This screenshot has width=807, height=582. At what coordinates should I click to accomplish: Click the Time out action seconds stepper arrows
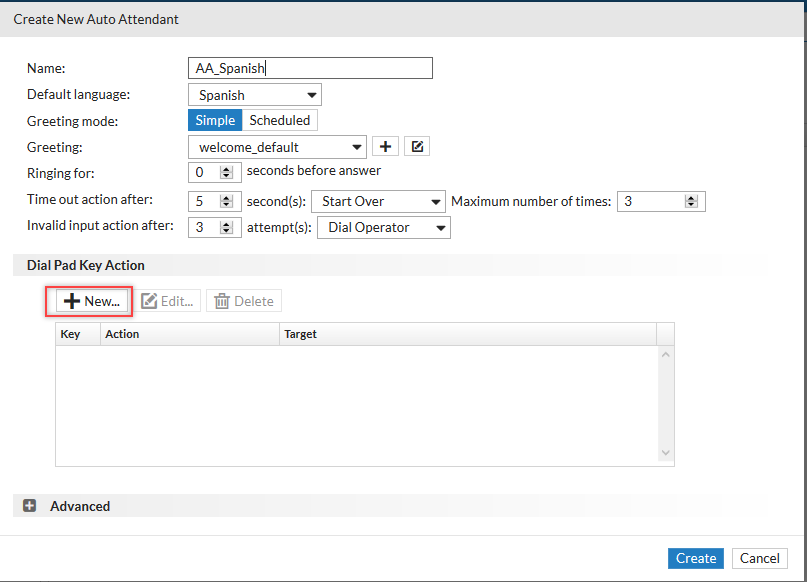click(226, 201)
